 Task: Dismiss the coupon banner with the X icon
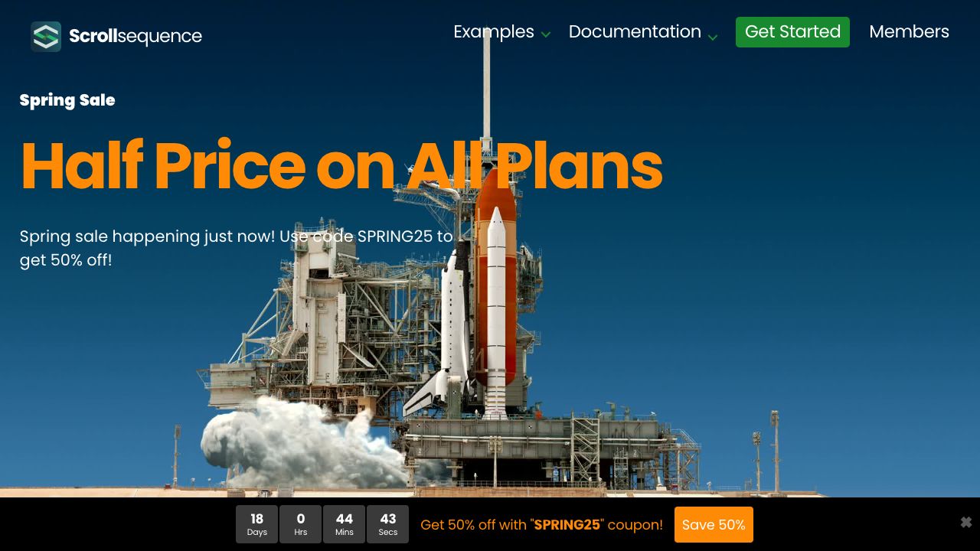(x=965, y=523)
